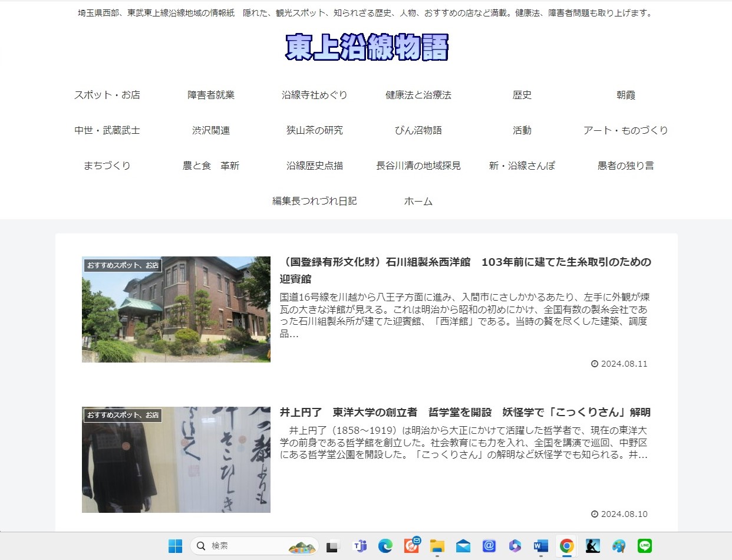Open the blue @ mail app icon
The height and width of the screenshot is (560, 732).
click(x=489, y=546)
